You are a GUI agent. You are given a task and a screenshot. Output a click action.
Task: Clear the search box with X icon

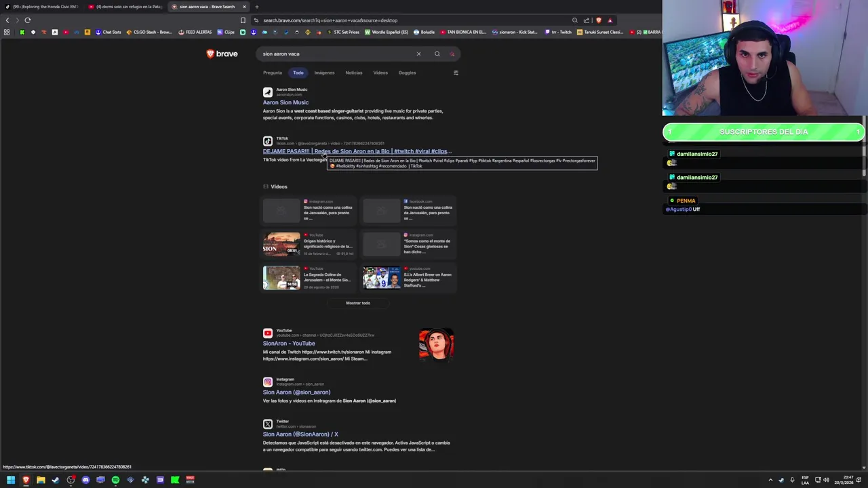click(418, 54)
